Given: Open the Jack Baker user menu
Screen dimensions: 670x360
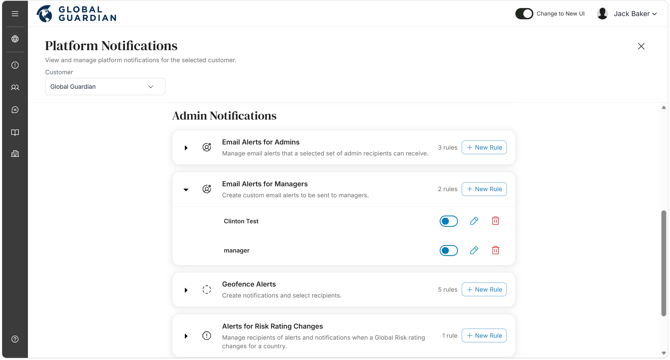Looking at the screenshot, I should coord(635,14).
